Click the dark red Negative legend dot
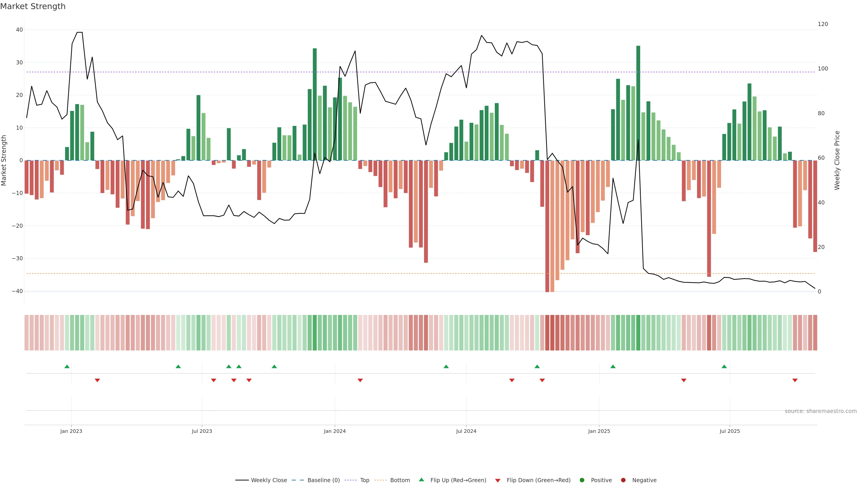 623,480
